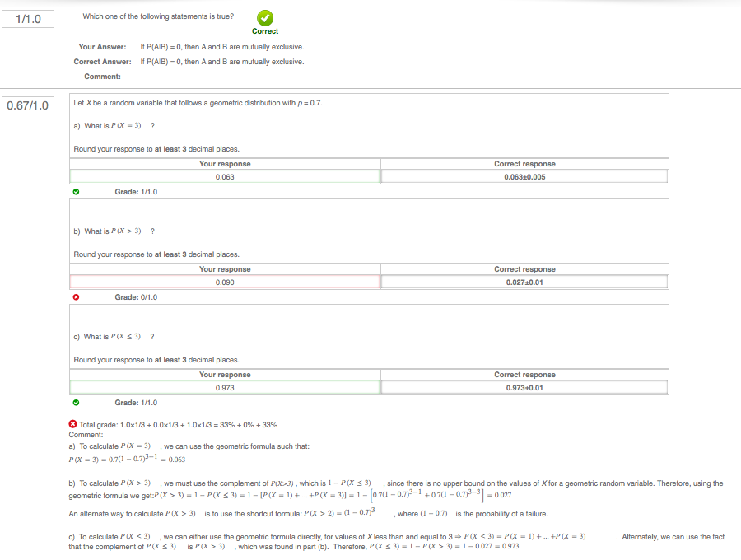Screen dimensions: 741x560
Task: Click your response field containing 0.090
Action: (225, 282)
